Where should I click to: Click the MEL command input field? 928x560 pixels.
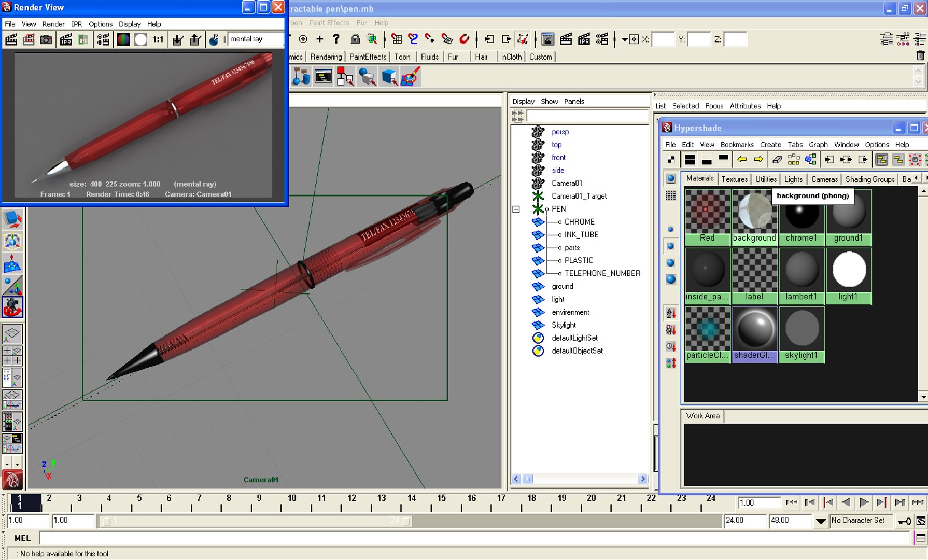coord(474,538)
